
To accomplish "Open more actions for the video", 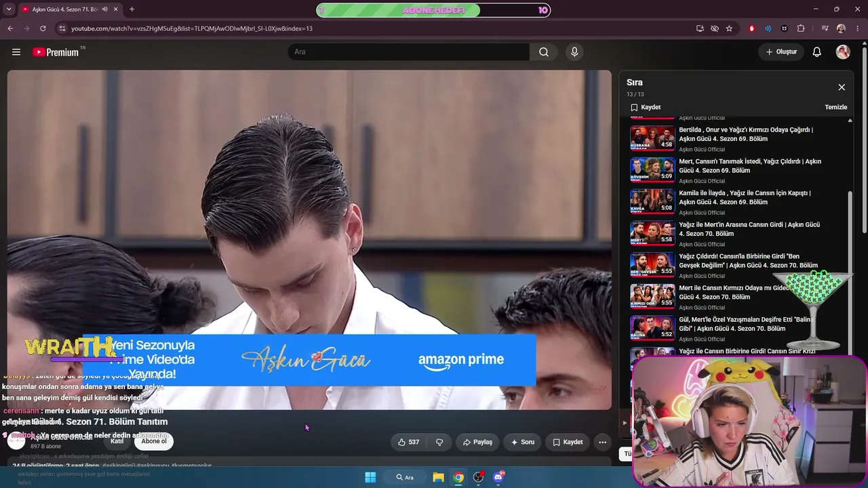I will (x=602, y=442).
